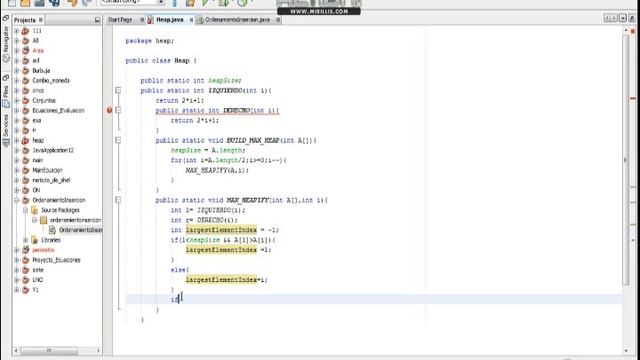640x360 pixels.
Task: Expand the Libraries node
Action: (25, 240)
